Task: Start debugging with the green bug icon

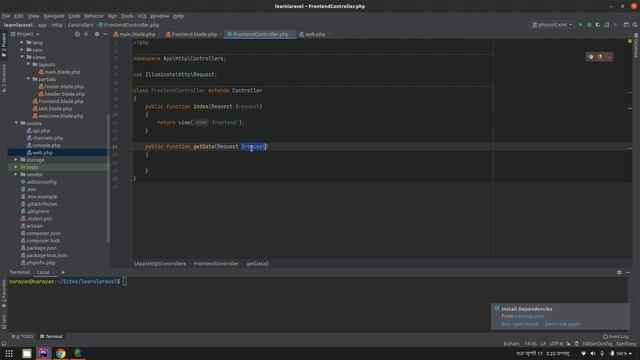Action: [589, 25]
